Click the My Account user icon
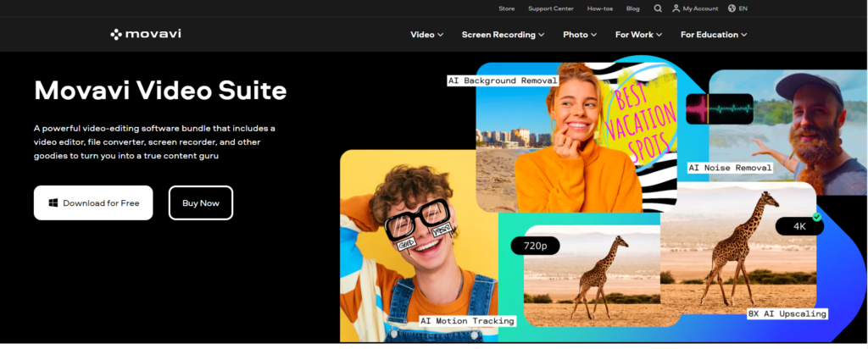The image size is (868, 349). (676, 8)
